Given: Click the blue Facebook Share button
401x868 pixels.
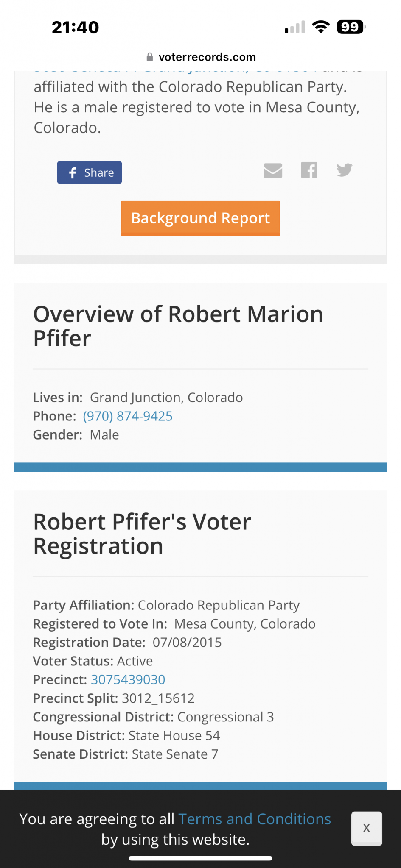Looking at the screenshot, I should pyautogui.click(x=90, y=172).
